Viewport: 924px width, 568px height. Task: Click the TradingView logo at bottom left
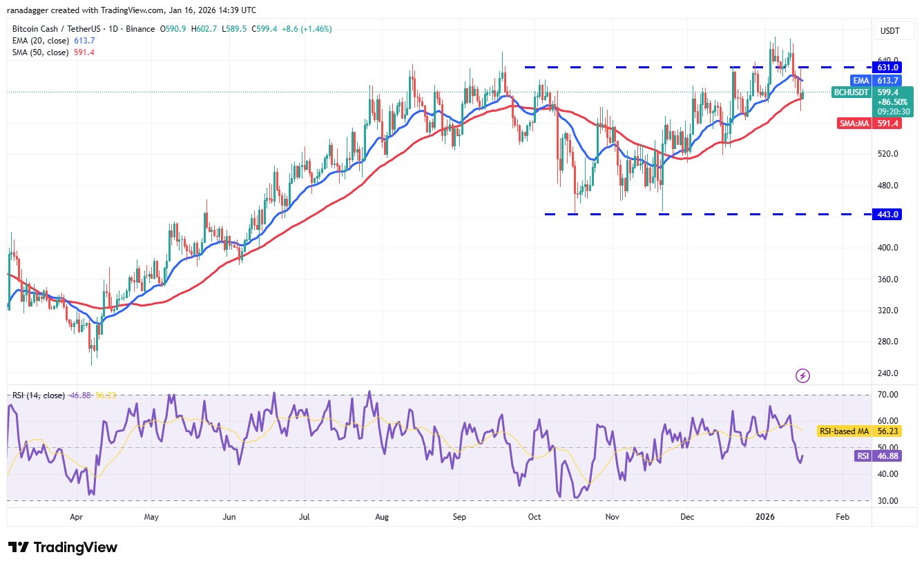coord(63,547)
